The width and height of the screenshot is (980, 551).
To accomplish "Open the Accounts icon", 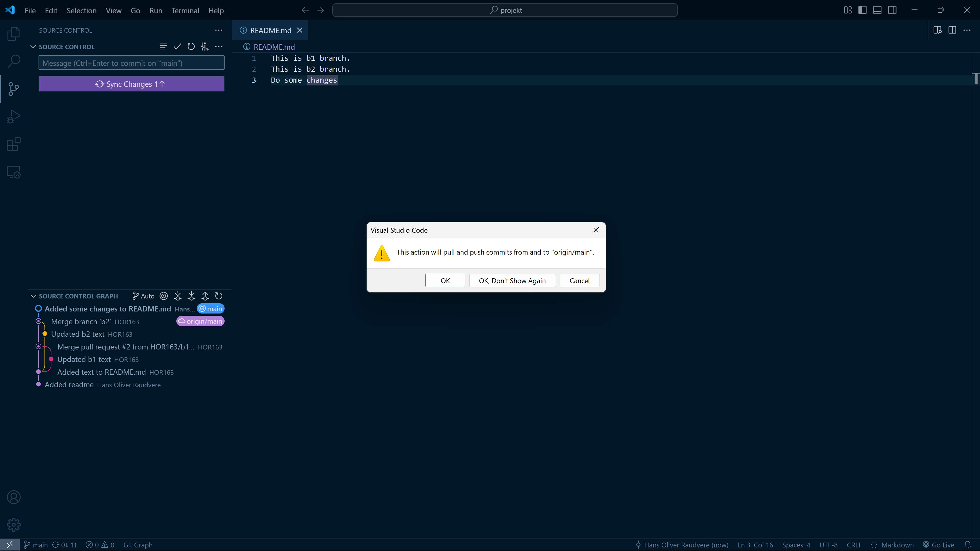I will [14, 497].
